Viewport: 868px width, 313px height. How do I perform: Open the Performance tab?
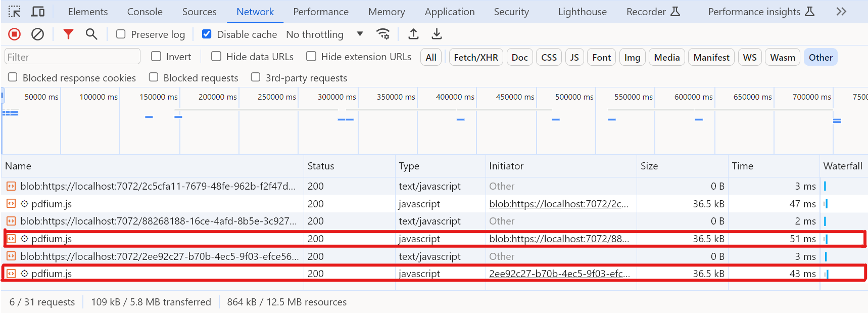point(321,12)
